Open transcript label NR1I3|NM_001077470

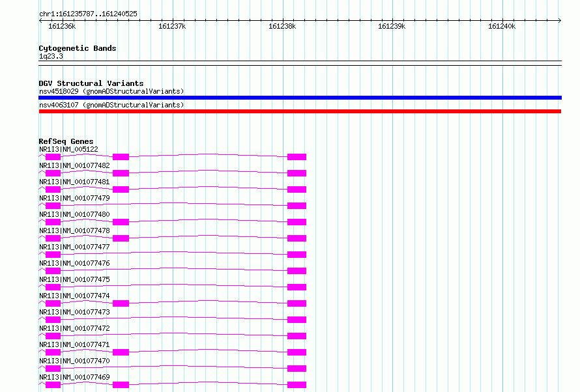tap(74, 361)
